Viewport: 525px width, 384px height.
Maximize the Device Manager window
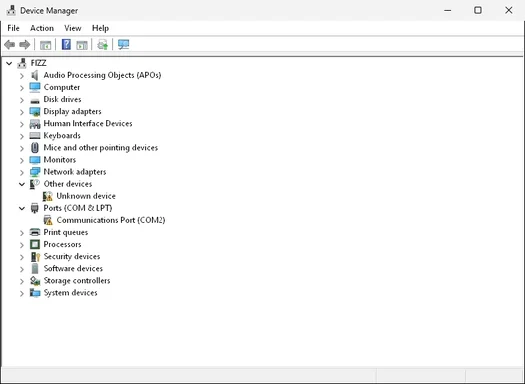click(478, 10)
